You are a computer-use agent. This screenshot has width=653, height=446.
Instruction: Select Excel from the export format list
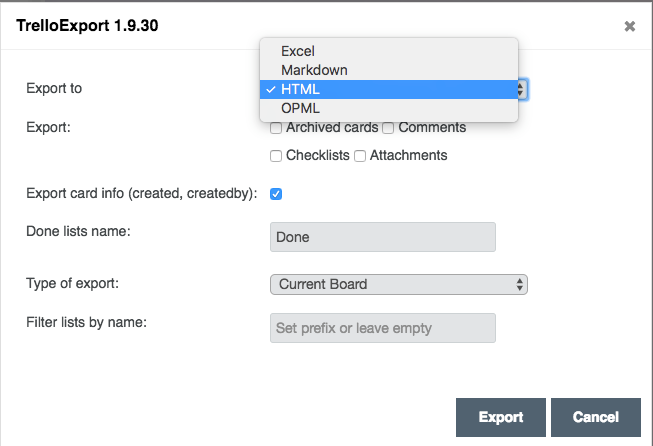[298, 50]
